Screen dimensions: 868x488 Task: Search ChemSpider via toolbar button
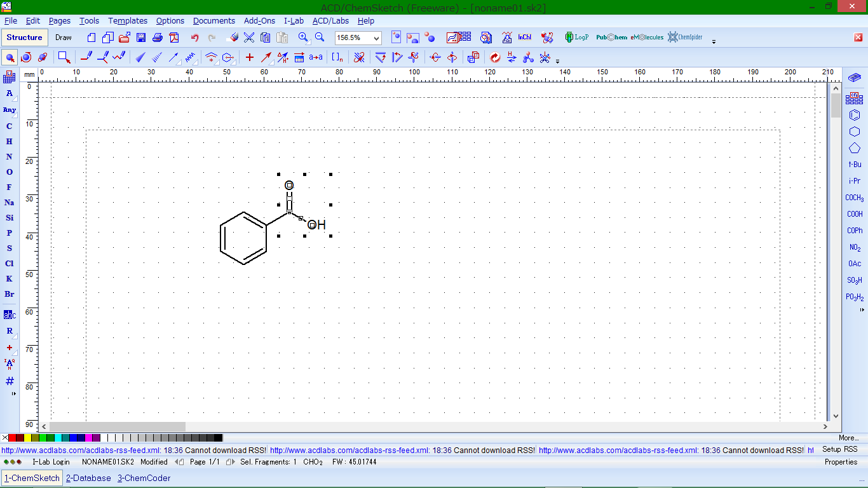(x=685, y=37)
